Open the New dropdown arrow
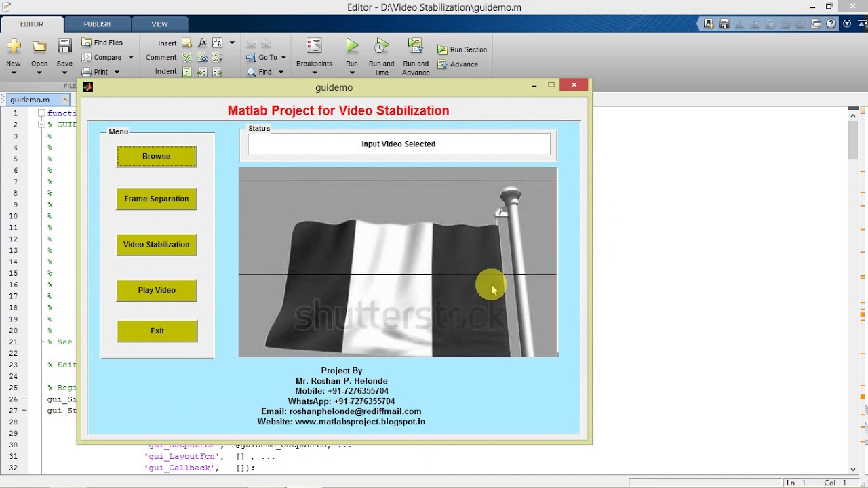Viewport: 868px width, 488px height. click(14, 73)
